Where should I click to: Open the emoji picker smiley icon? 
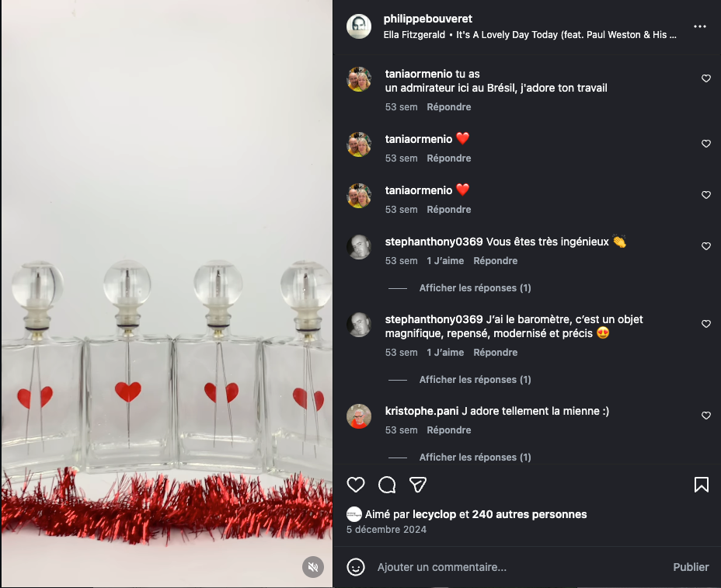point(355,567)
